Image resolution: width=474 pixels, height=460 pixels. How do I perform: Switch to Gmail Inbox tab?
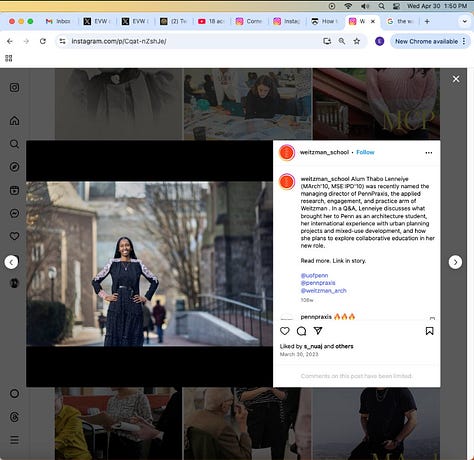click(58, 21)
